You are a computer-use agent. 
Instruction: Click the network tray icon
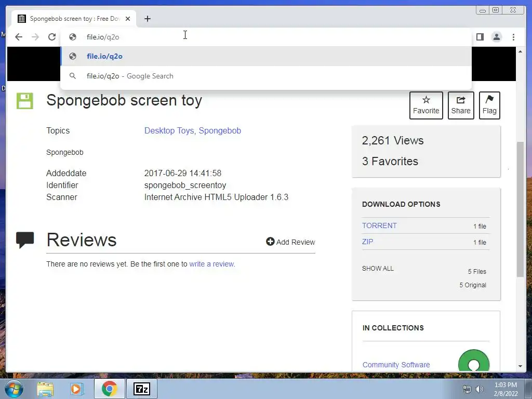(467, 389)
